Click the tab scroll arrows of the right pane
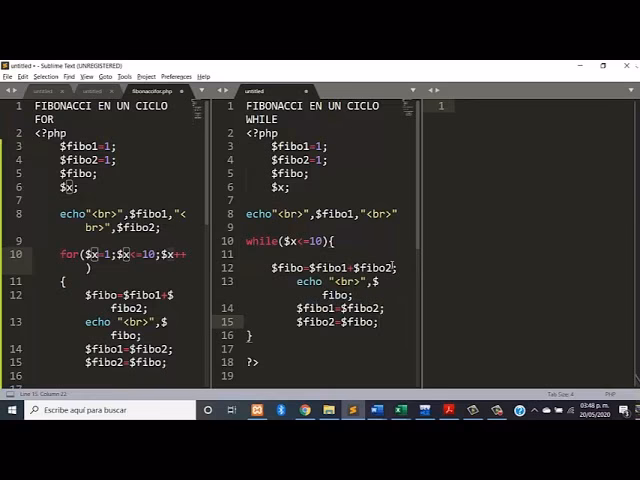 point(434,90)
